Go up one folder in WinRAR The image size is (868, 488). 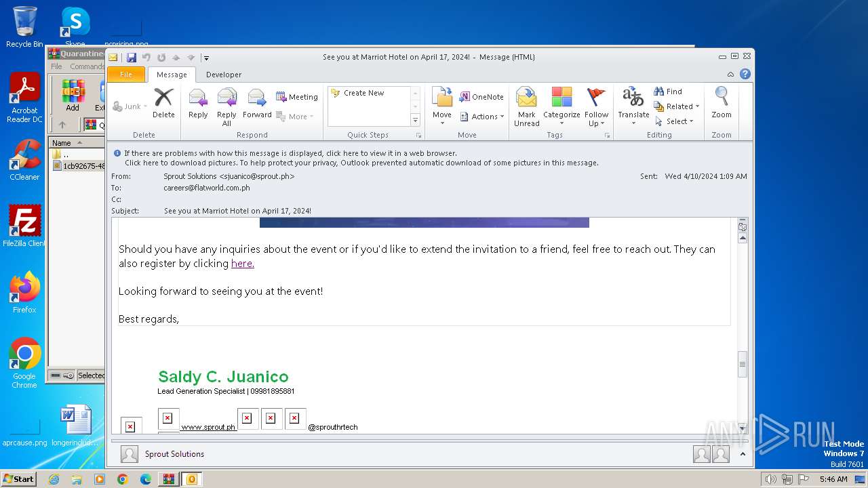pos(62,125)
